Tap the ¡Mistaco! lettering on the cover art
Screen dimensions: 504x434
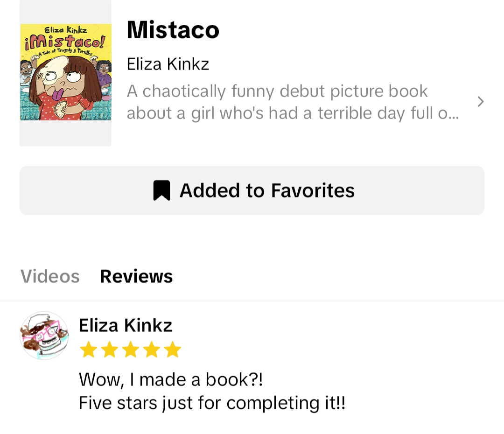tap(64, 44)
